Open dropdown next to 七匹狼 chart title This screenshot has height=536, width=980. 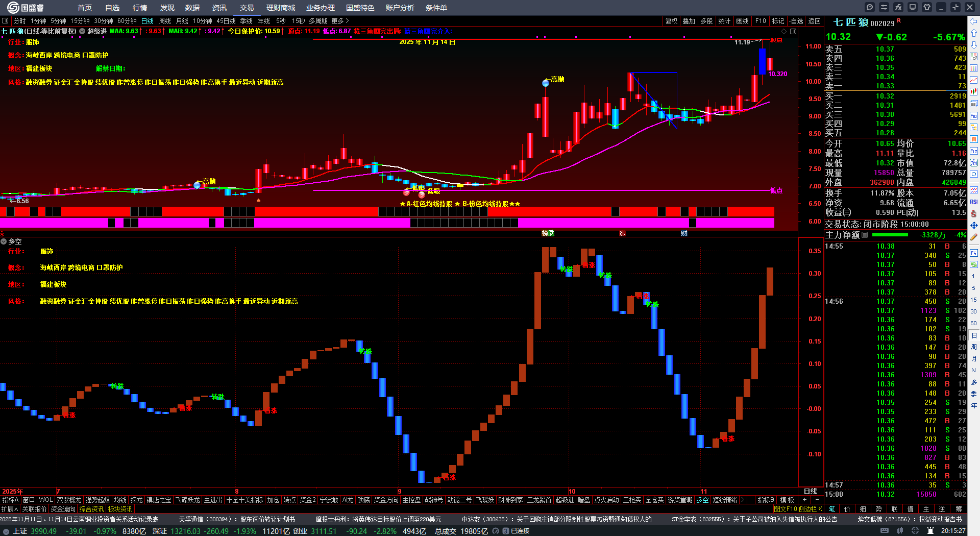pos(82,31)
